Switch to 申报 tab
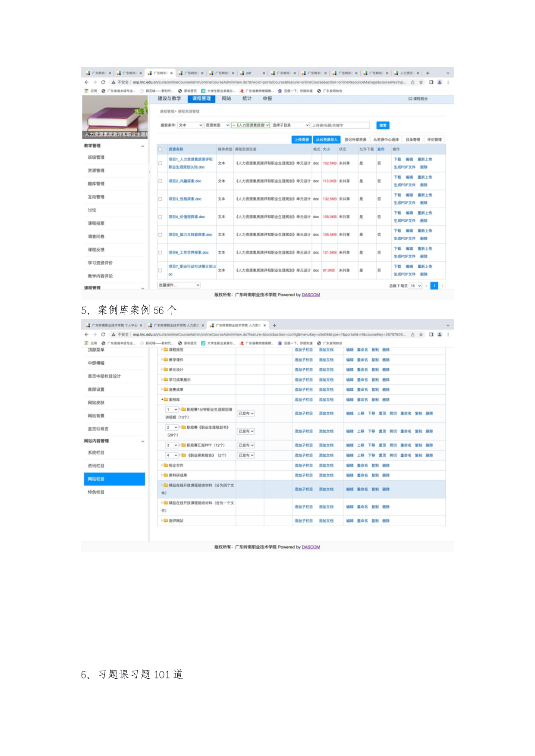Image resolution: width=535 pixels, height=756 pixels. [267, 99]
